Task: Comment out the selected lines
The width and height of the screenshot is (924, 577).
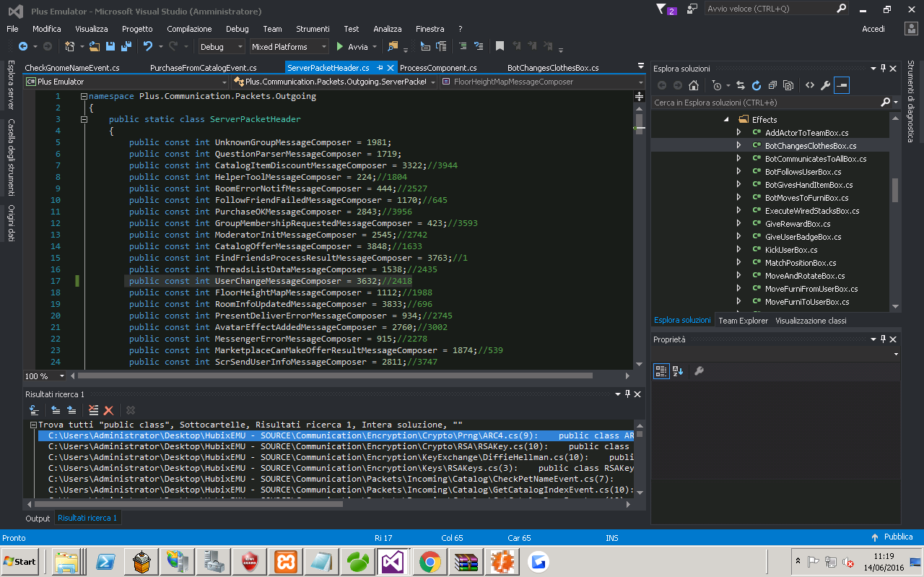Action: pyautogui.click(x=463, y=46)
